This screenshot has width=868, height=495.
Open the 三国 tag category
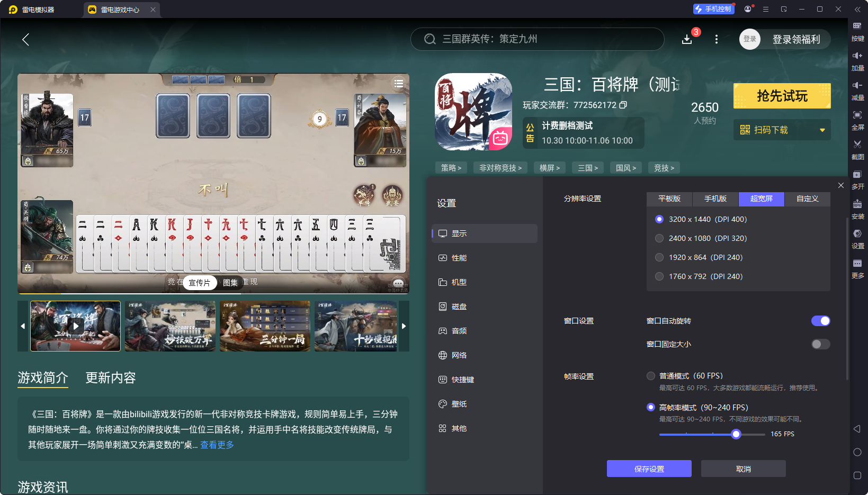(588, 168)
